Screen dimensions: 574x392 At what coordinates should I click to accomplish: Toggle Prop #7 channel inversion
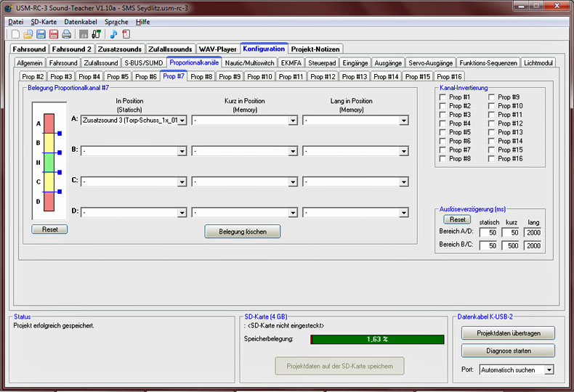(x=442, y=150)
